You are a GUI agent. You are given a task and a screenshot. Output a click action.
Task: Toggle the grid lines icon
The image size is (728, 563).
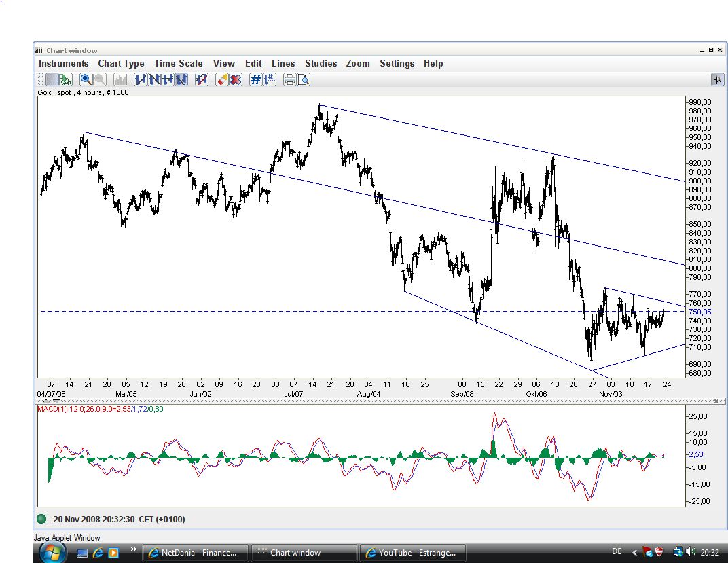click(256, 80)
